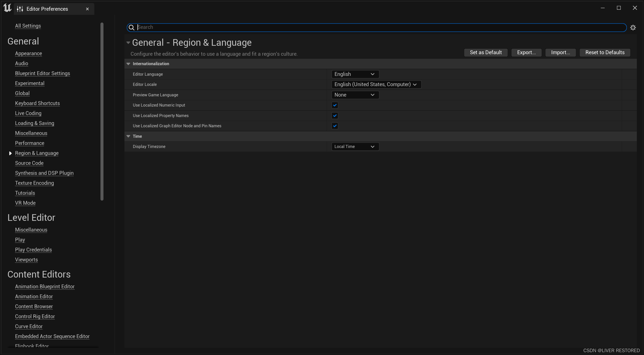Viewport: 644px width, 355px height.
Task: Open Display Timezone Local Time dropdown
Action: point(355,146)
